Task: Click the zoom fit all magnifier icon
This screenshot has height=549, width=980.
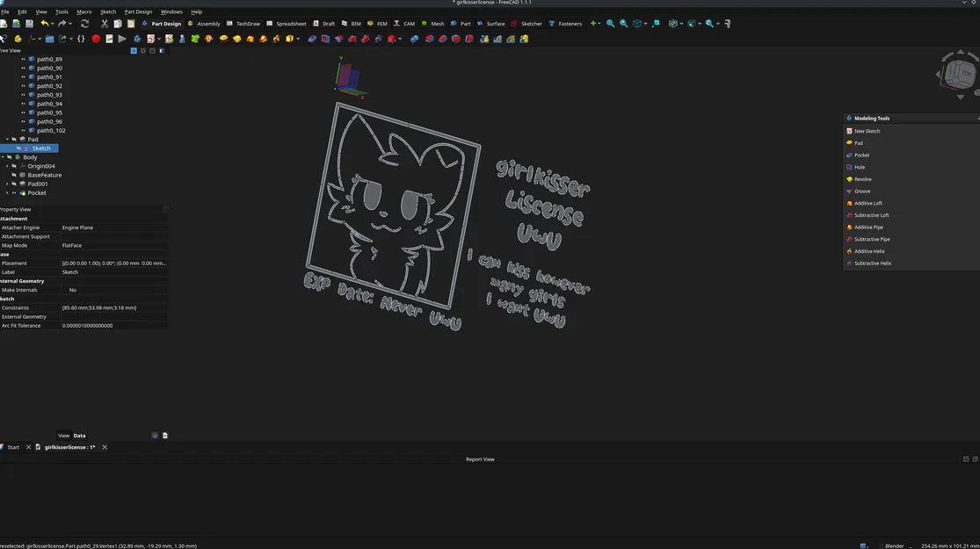Action: coord(611,24)
